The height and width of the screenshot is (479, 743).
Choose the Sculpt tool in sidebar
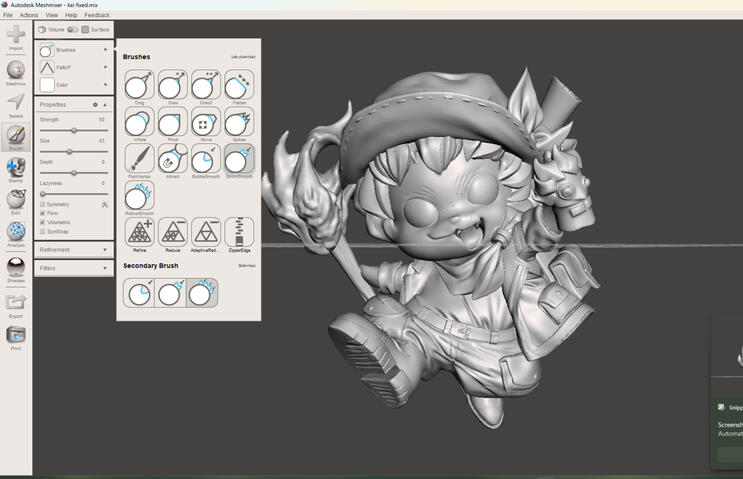(x=16, y=137)
